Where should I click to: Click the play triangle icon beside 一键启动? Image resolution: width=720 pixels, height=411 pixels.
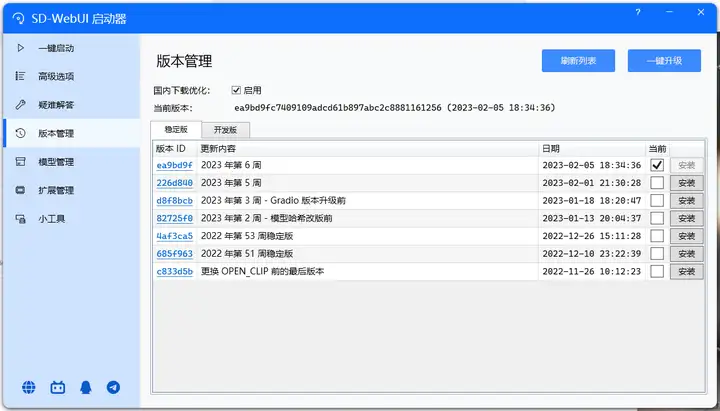point(20,48)
